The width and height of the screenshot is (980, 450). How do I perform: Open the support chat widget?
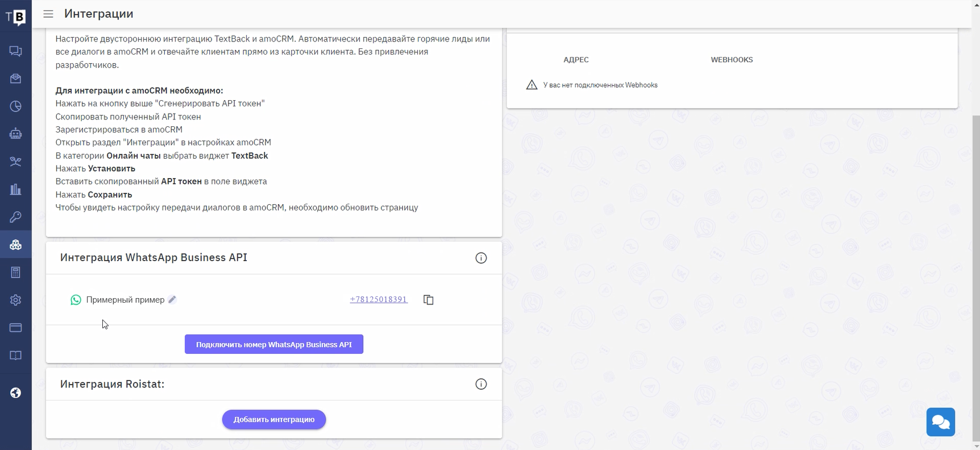tap(940, 422)
